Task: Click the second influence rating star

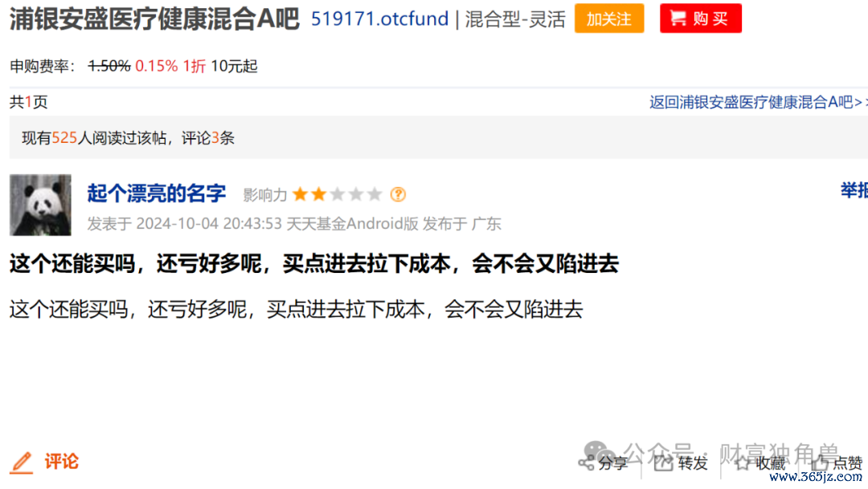Action: click(319, 194)
